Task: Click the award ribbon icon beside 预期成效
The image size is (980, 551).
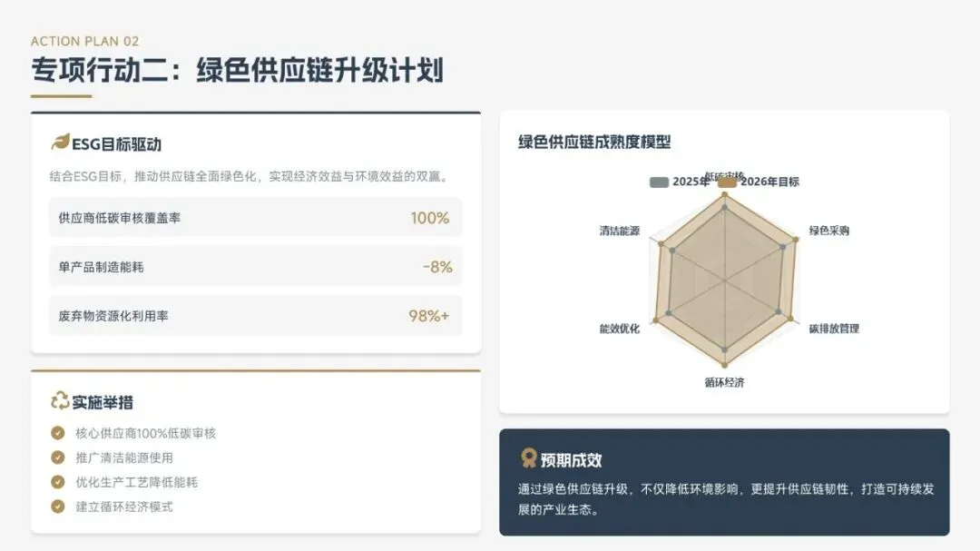Action: coord(529,458)
